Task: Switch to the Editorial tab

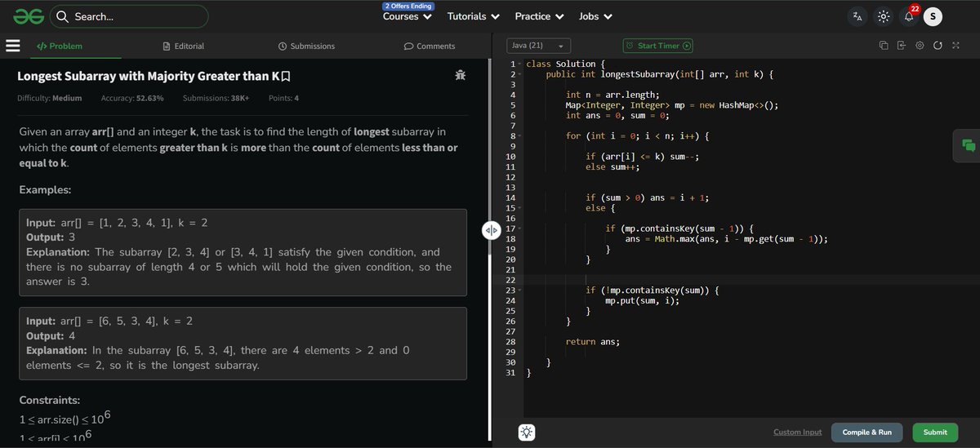Action: pos(184,47)
